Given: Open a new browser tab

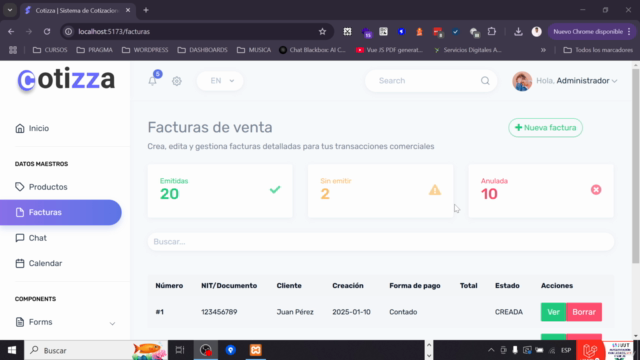Looking at the screenshot, I should (x=146, y=10).
